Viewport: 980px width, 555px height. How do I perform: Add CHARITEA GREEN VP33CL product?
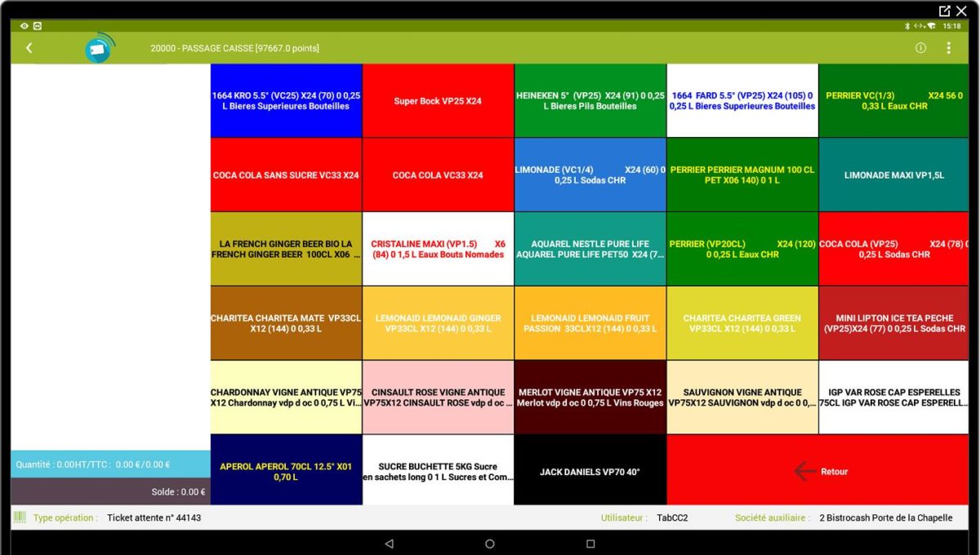point(742,323)
